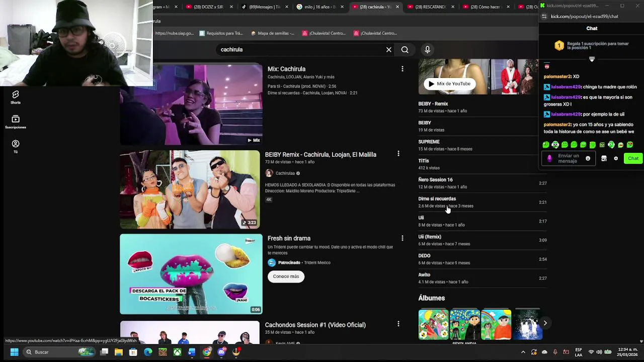Viewport: 644px width, 362px height.
Task: Open the Fresh sin drama ad thumbnail
Action: pyautogui.click(x=191, y=274)
